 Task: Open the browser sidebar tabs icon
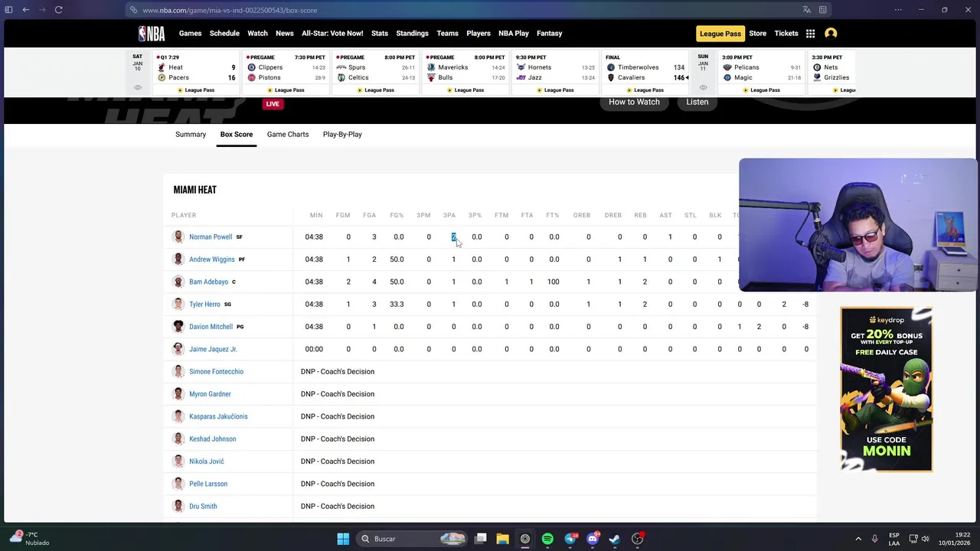pyautogui.click(x=8, y=10)
